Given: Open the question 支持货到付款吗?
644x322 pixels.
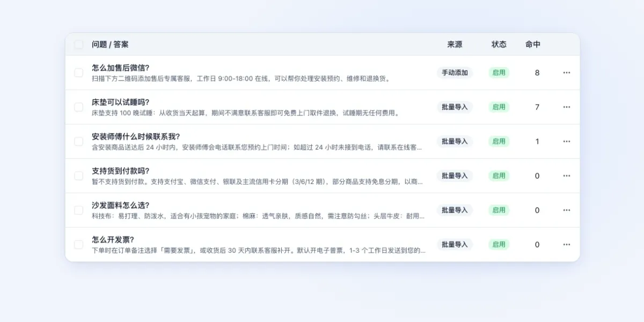Looking at the screenshot, I should [x=121, y=171].
